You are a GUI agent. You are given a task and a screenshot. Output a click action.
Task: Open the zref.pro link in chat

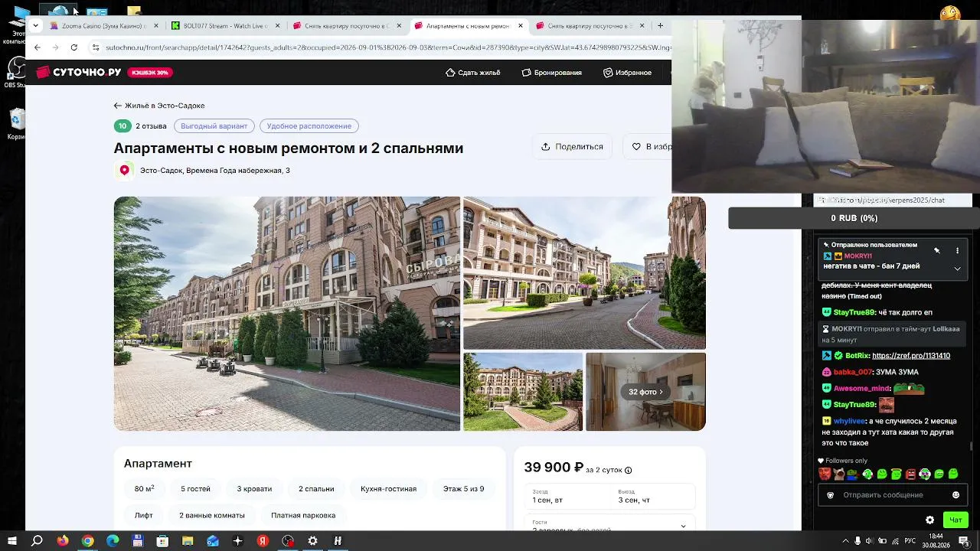point(911,356)
